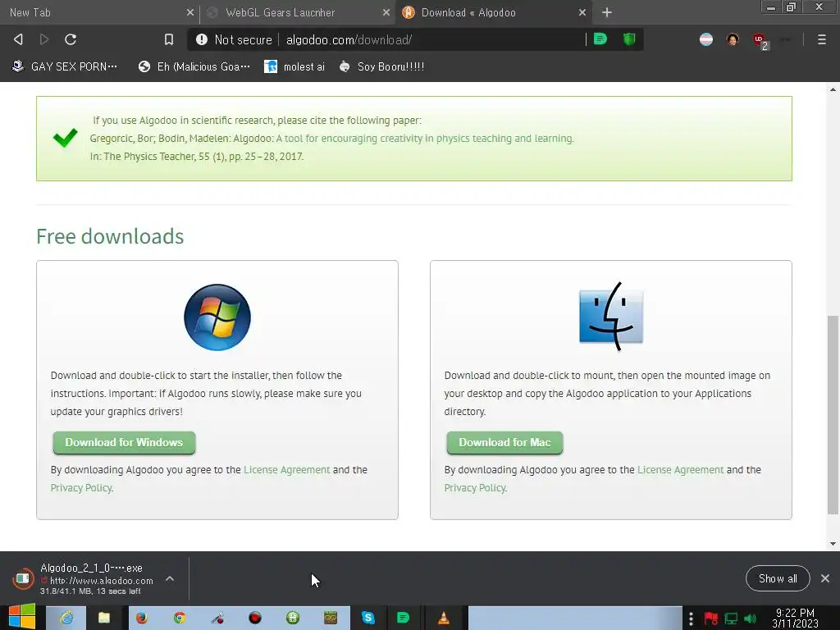840x630 pixels.
Task: Click the Windows logo download image
Action: point(217,317)
